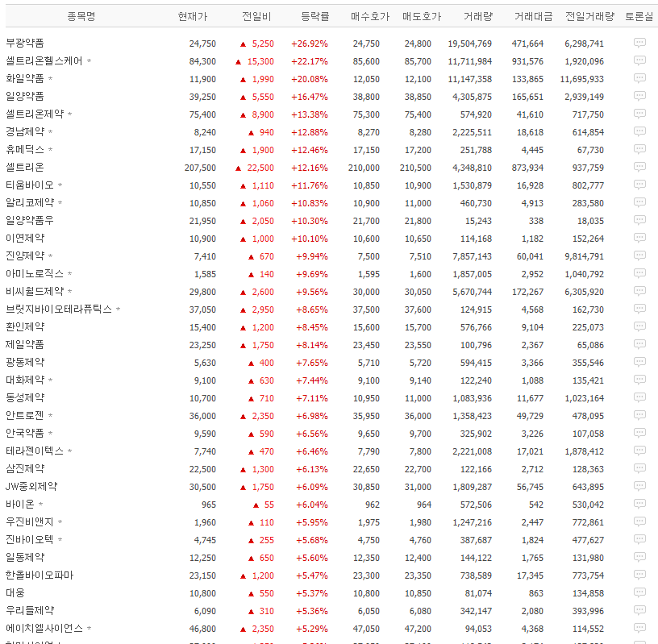Screen dimensions: 658x644
Task: Click 셀트리온헬스케어 trading value 931,576
Action: point(527,61)
